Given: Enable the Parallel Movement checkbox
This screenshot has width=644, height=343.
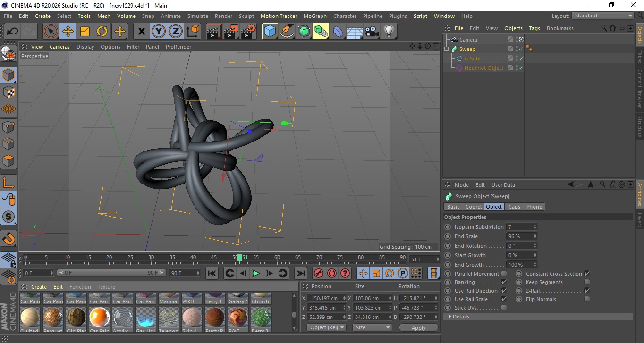Looking at the screenshot, I should point(504,274).
